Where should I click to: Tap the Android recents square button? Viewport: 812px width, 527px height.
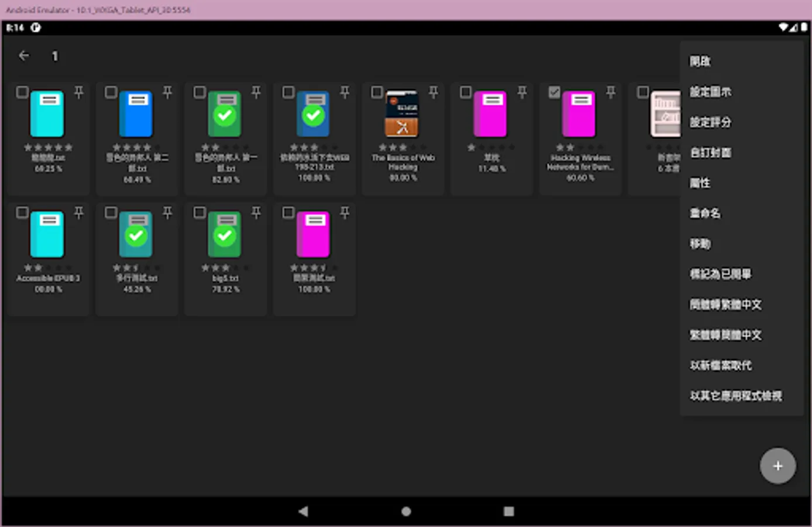click(509, 511)
